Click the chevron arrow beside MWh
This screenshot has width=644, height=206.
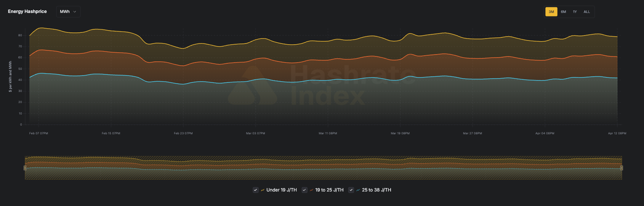pos(75,12)
